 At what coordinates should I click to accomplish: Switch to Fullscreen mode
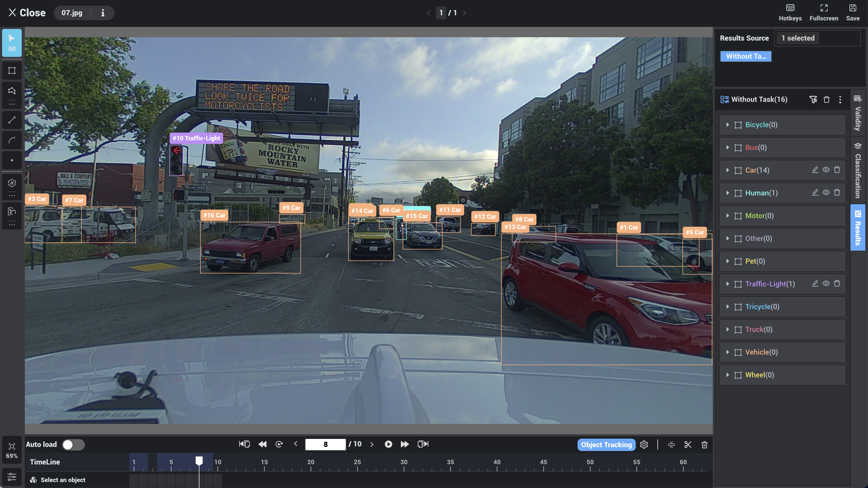click(x=824, y=13)
